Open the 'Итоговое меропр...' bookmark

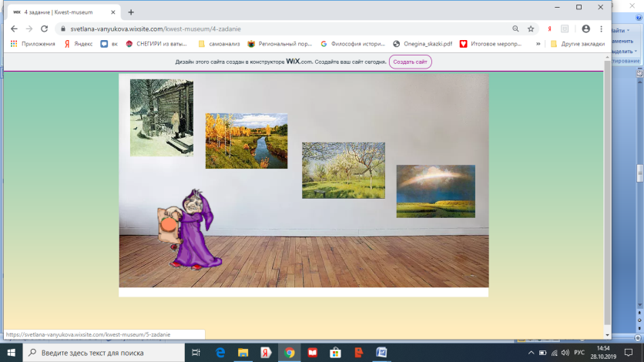[491, 43]
